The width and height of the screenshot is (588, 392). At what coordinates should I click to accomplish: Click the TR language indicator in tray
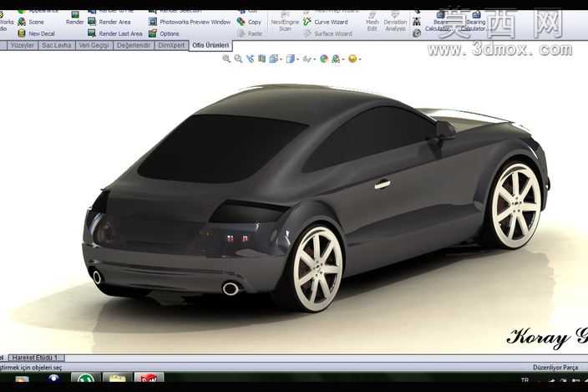525,380
